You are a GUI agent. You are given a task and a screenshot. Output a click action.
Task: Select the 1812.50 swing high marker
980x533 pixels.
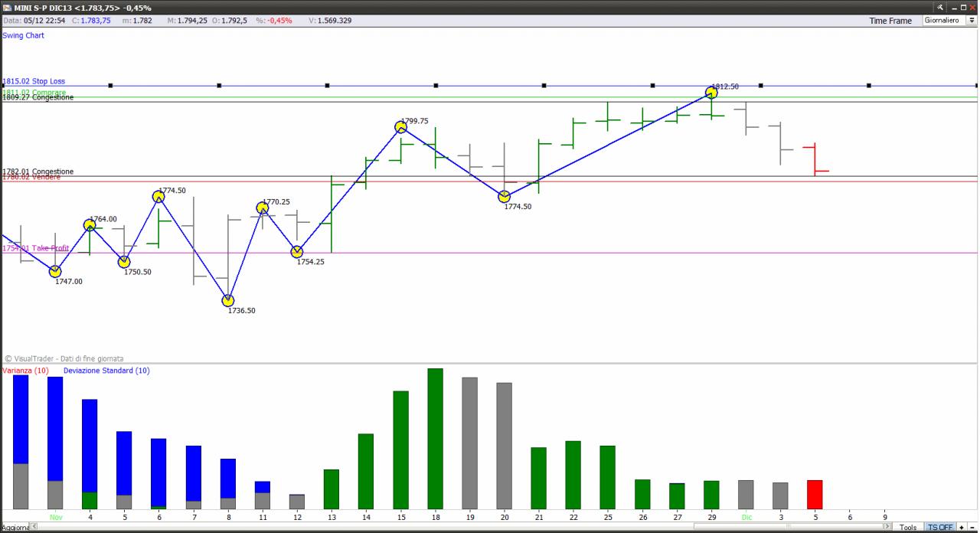(x=711, y=93)
